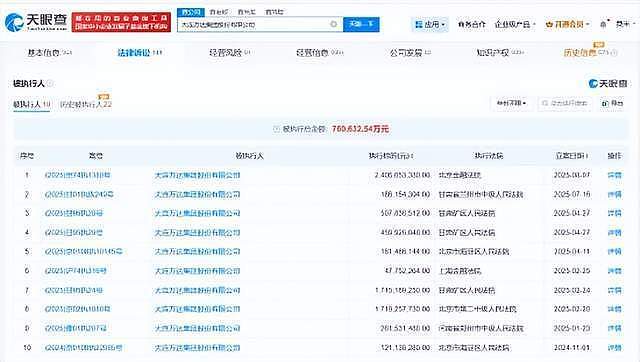
Task: Open case number link in row 5
Action: pos(84,252)
